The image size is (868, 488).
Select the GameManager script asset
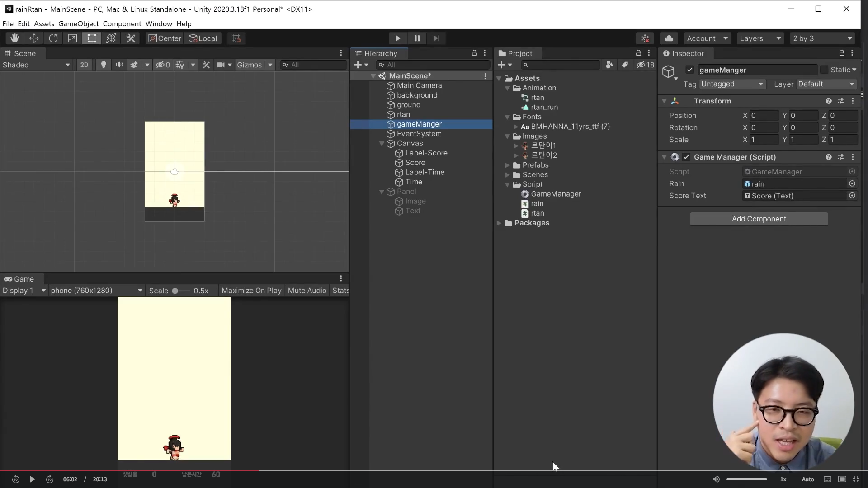click(556, 194)
